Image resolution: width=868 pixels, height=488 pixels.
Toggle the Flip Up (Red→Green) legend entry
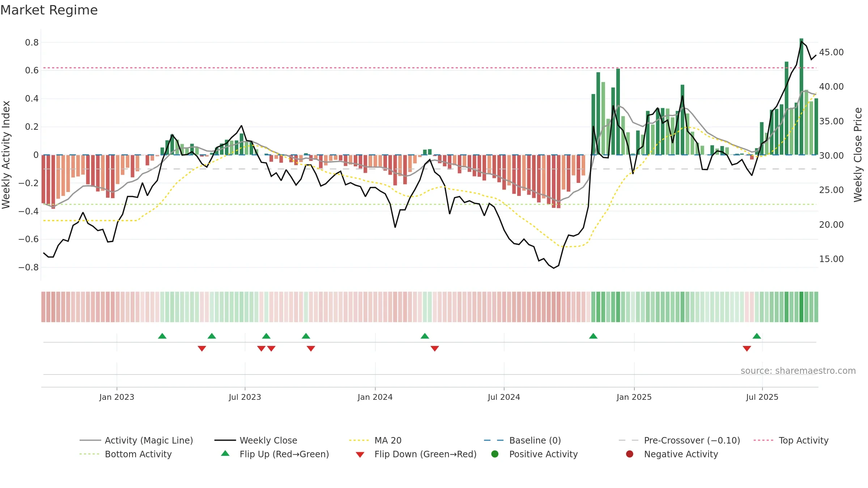click(x=275, y=454)
